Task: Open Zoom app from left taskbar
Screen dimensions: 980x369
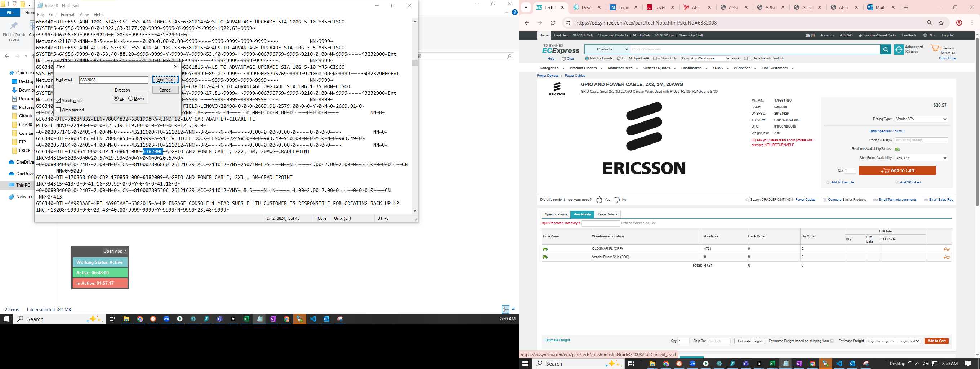Action: click(x=166, y=319)
